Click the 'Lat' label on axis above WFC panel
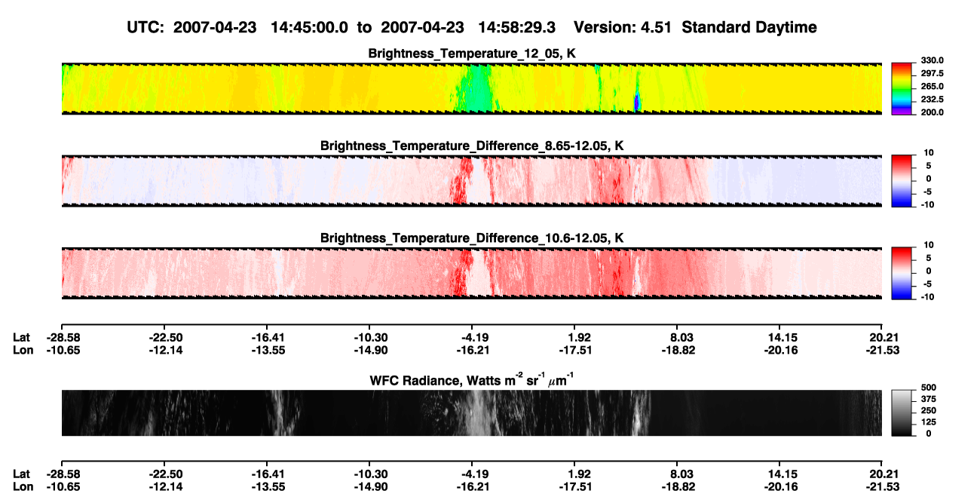Image resolution: width=980 pixels, height=503 pixels. tap(22, 338)
